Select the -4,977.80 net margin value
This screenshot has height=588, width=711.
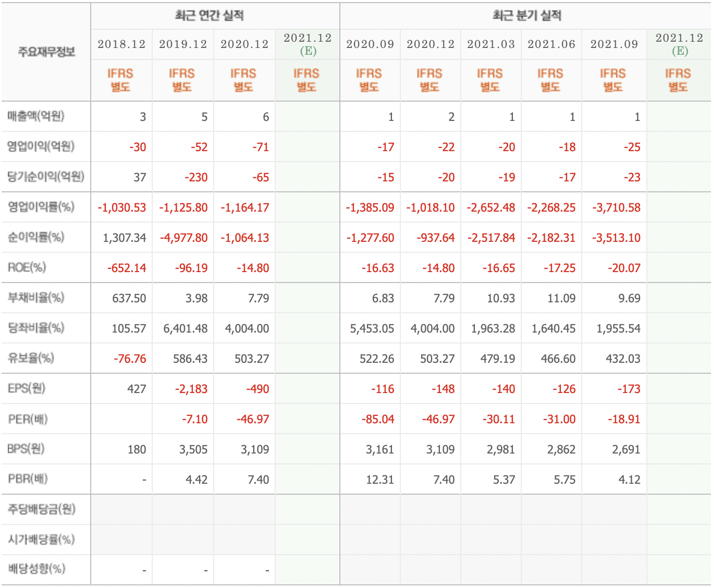coord(183,238)
